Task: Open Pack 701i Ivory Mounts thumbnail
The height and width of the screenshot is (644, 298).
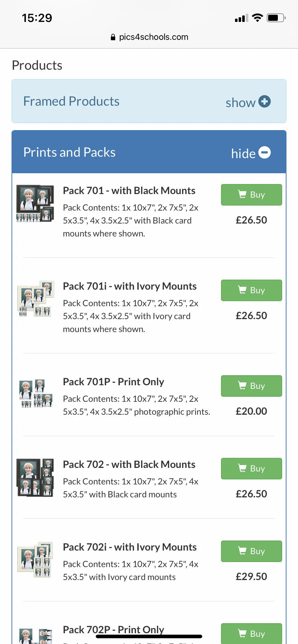Action: pyautogui.click(x=35, y=299)
